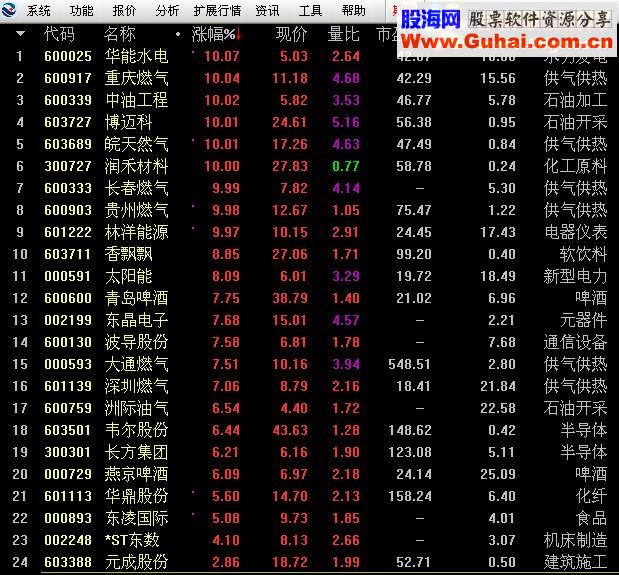The height and width of the screenshot is (575, 619).
Task: Open the 功能 menu
Action: click(x=81, y=11)
